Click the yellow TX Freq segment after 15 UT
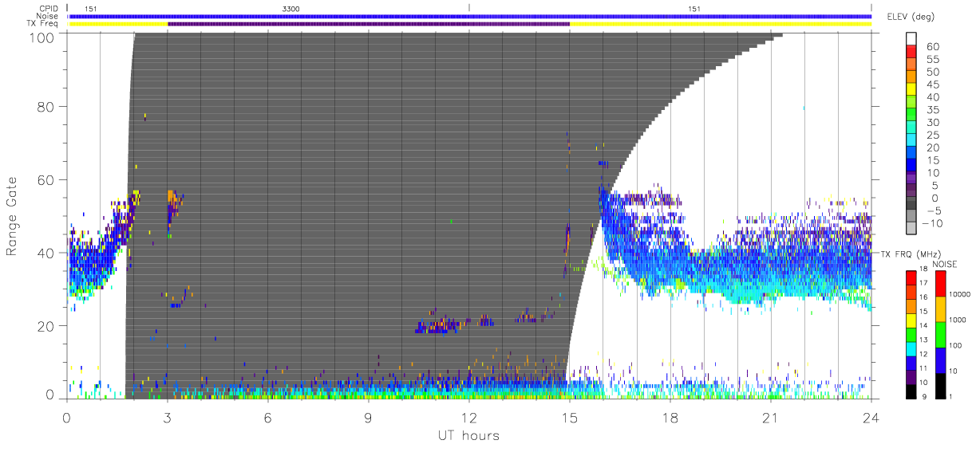Screen dimensions: 980x452 pyautogui.click(x=721, y=24)
